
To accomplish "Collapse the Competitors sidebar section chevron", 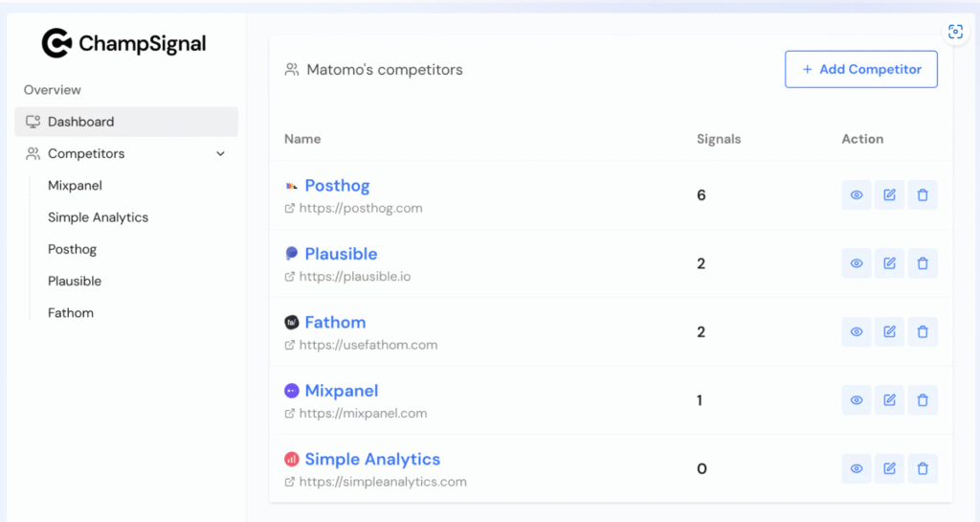I will pos(221,154).
